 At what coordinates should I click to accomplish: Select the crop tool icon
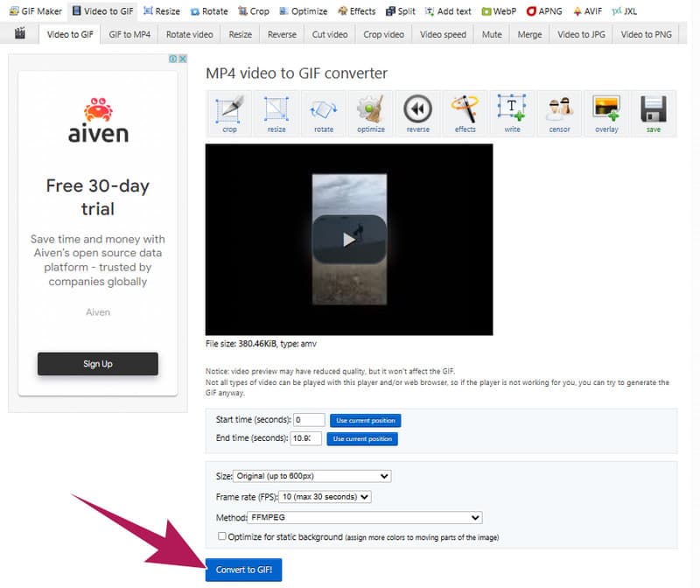(229, 113)
